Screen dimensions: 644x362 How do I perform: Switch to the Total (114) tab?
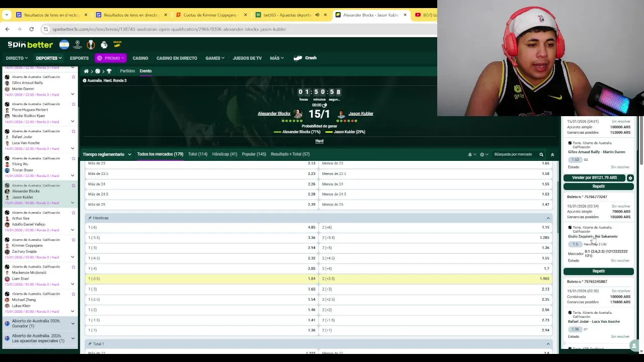click(x=198, y=154)
